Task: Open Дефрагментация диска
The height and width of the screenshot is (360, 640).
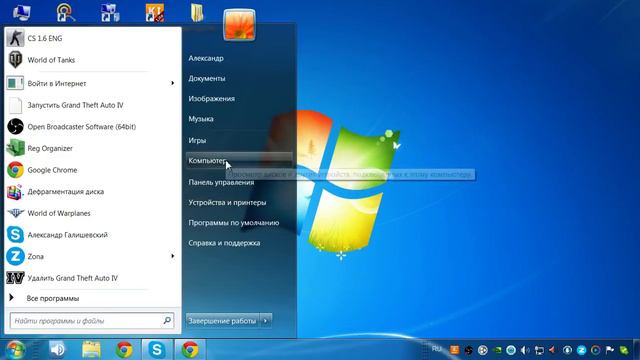Action: tap(93, 191)
